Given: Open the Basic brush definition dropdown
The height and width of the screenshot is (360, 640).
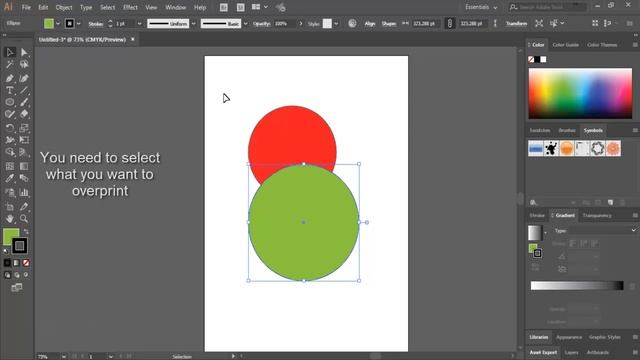Looking at the screenshot, I should [245, 24].
